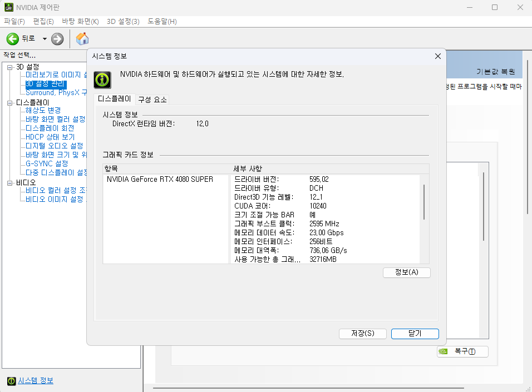The image size is (532, 392).
Task: Close the 시스템 정보 dialog with X
Action: 438,56
